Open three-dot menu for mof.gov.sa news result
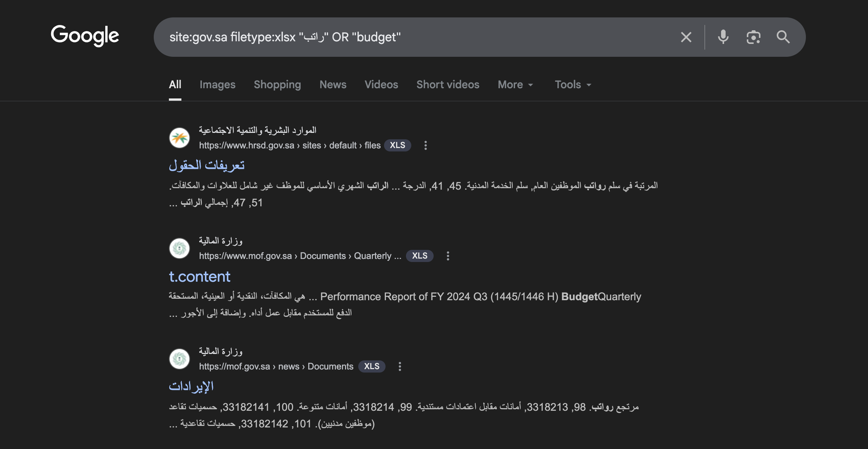This screenshot has width=868, height=449. (400, 366)
